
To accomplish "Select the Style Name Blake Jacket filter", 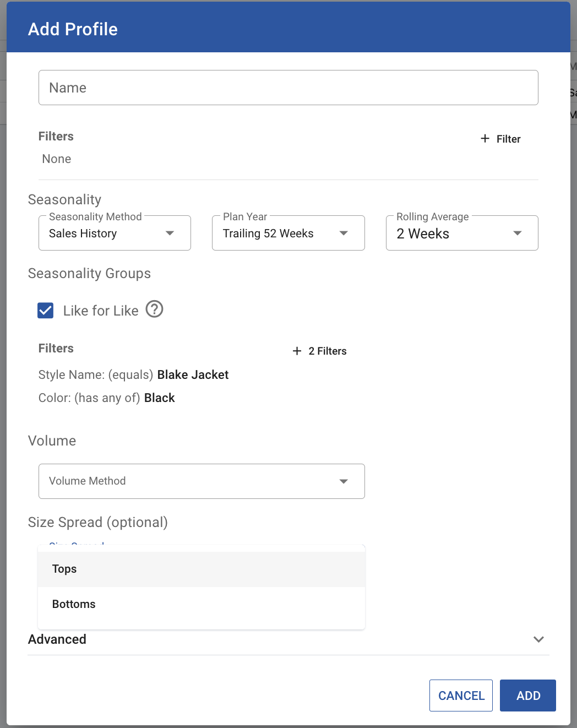I will click(134, 375).
